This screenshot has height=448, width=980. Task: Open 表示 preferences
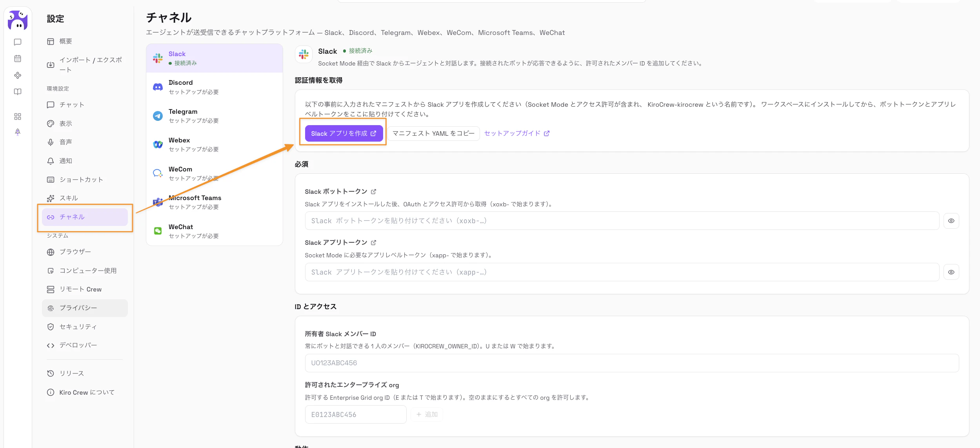point(85,124)
